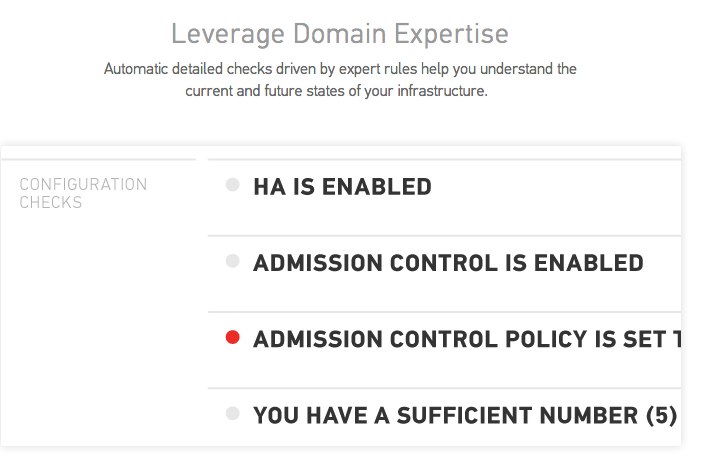The image size is (714, 465).
Task: Select the ADMISSION CONTROL IS ENABLED check
Action: pos(448,263)
